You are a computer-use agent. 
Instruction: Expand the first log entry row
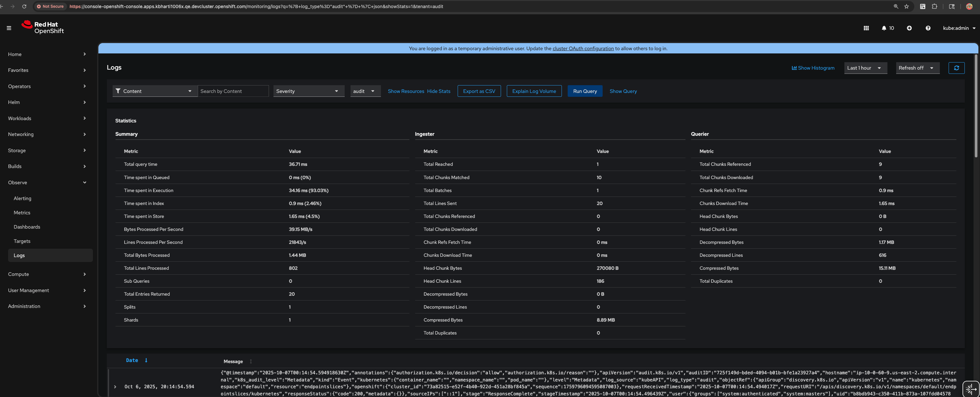[115, 386]
